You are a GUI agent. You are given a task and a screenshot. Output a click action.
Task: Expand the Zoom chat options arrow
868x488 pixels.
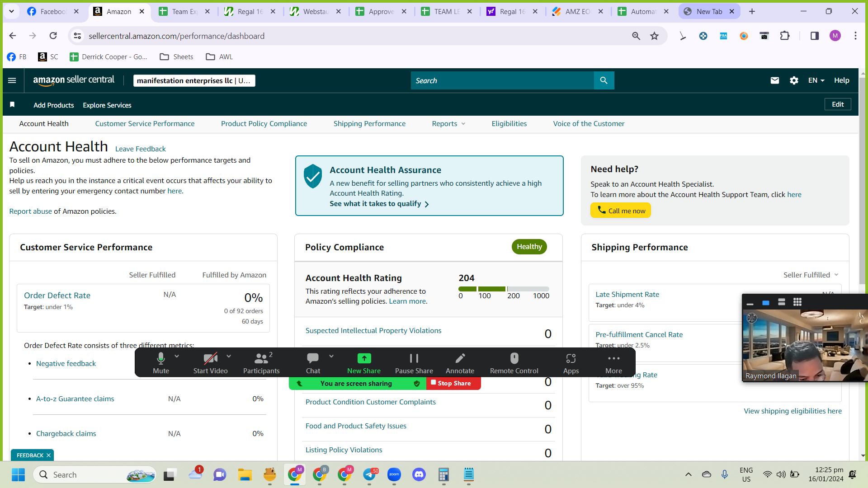(x=331, y=356)
